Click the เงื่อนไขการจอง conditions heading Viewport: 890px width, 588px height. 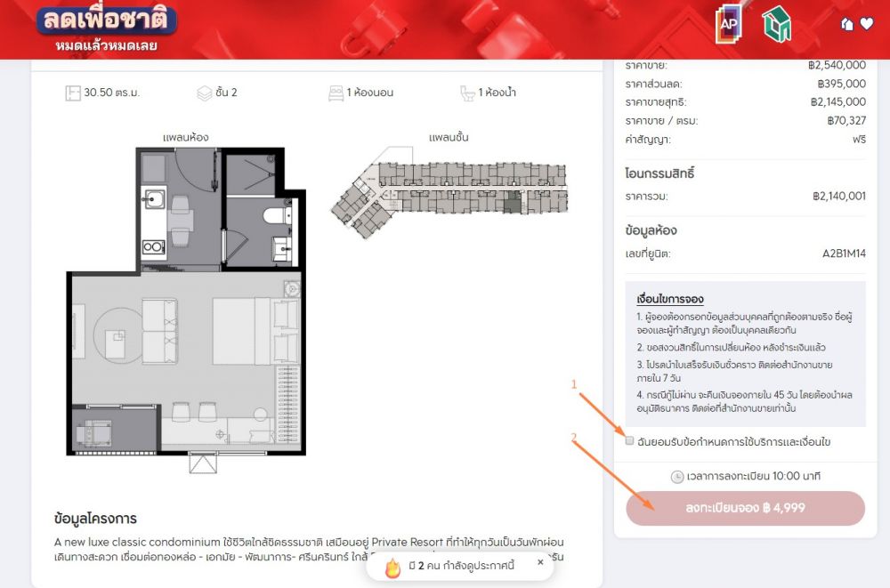pyautogui.click(x=670, y=298)
